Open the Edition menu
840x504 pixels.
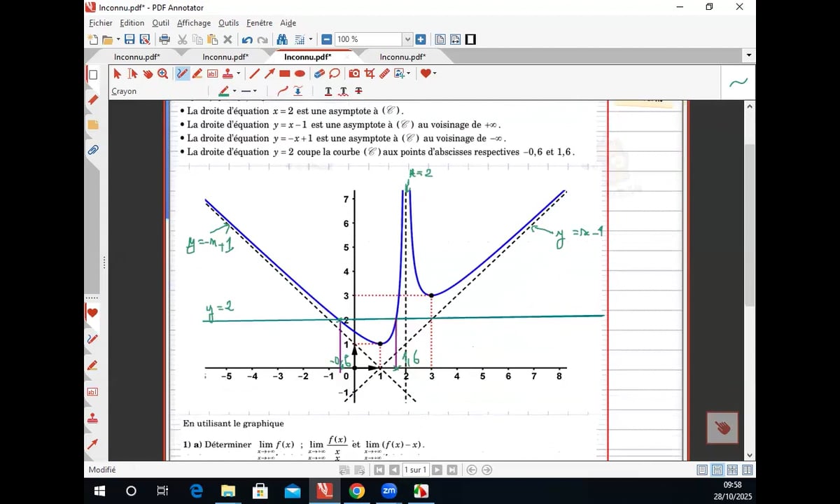click(x=132, y=23)
